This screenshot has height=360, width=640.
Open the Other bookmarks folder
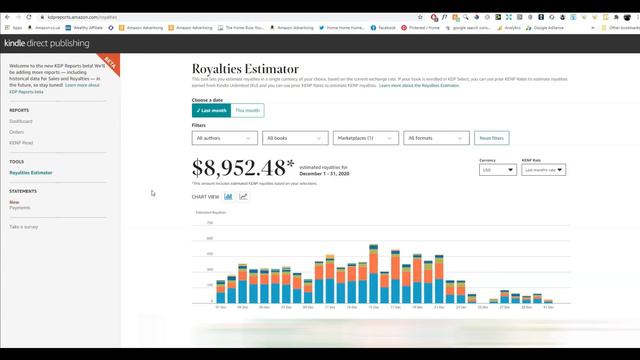620,28
